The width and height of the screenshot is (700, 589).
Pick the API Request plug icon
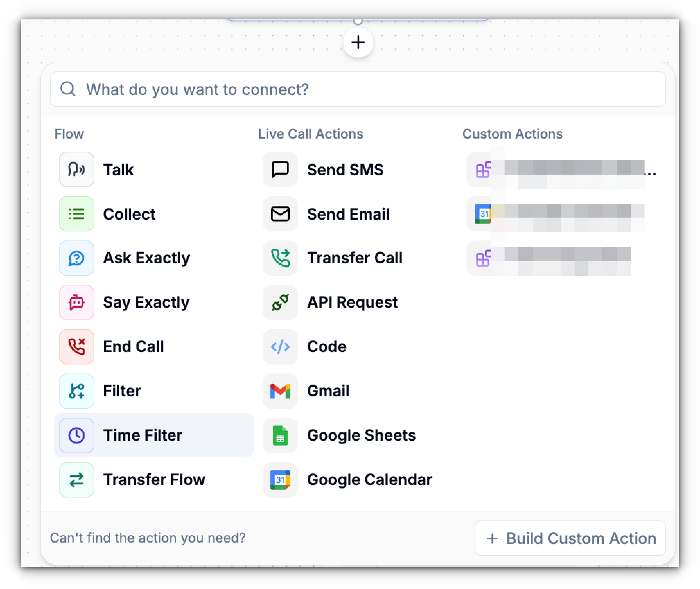280,302
